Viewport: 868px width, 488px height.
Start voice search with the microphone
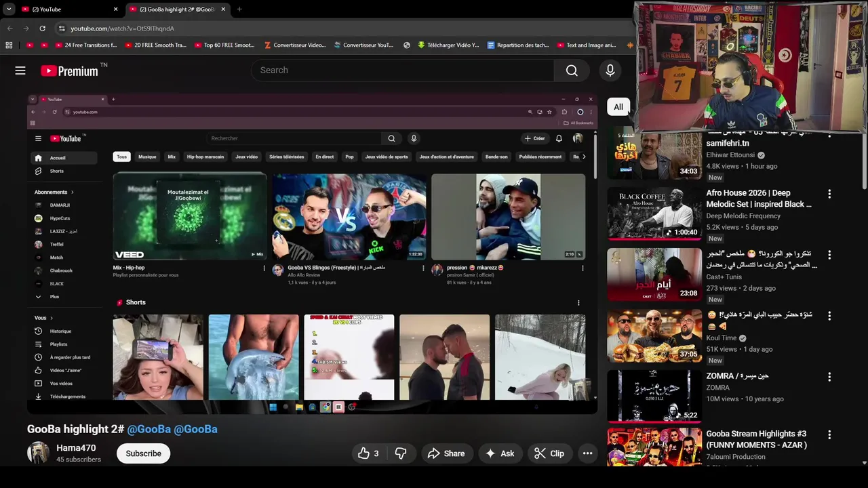(610, 70)
